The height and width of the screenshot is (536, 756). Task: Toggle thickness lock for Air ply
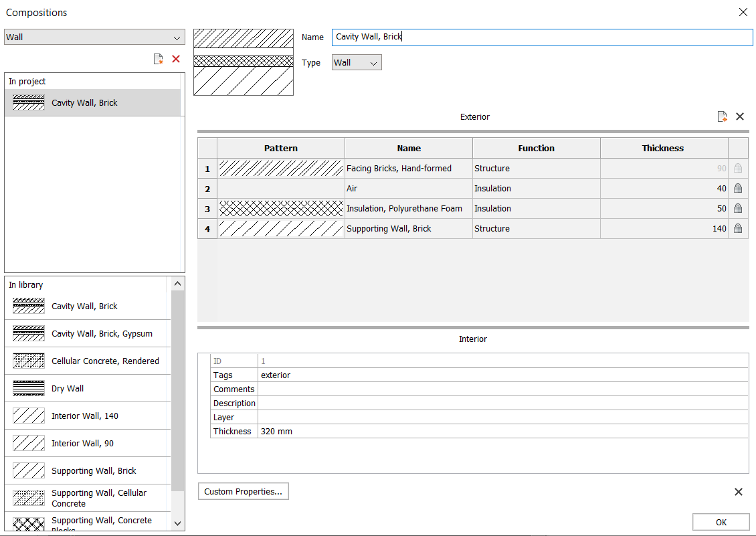click(x=738, y=189)
